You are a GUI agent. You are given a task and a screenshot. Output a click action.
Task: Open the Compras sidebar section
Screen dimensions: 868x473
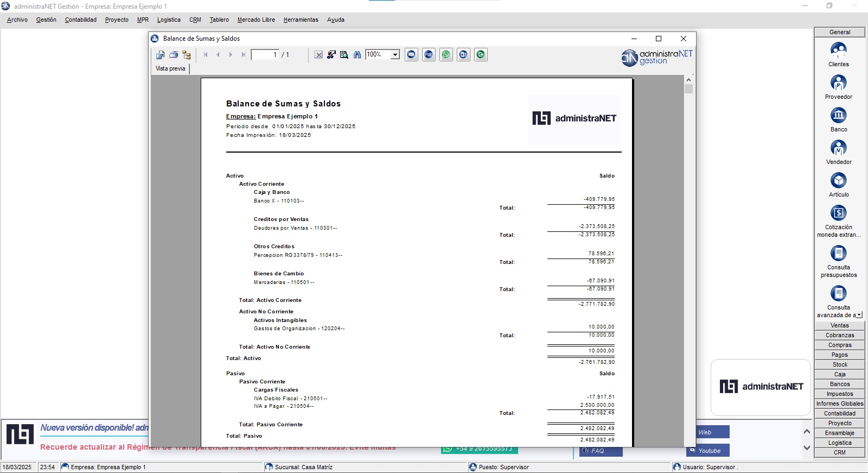click(x=840, y=345)
